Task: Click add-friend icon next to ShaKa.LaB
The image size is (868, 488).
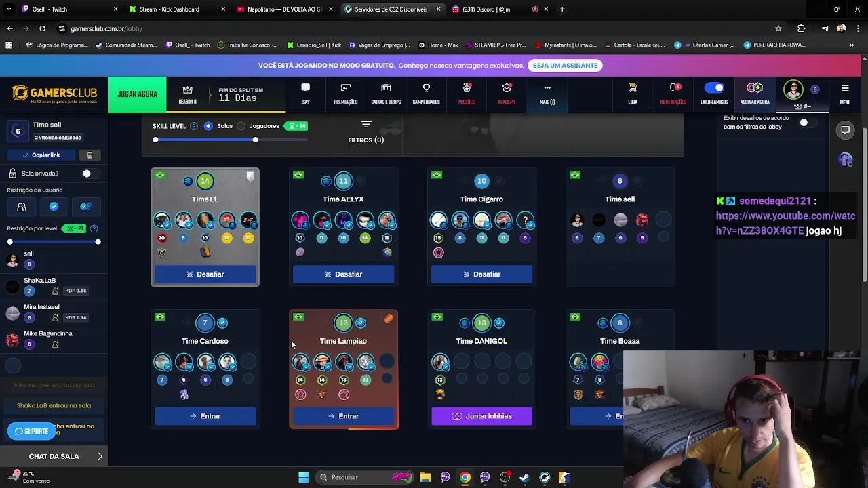Action: (x=55, y=291)
